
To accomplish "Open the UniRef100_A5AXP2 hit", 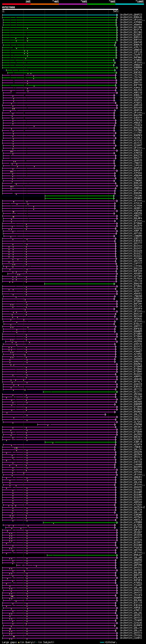I will [131, 294].
